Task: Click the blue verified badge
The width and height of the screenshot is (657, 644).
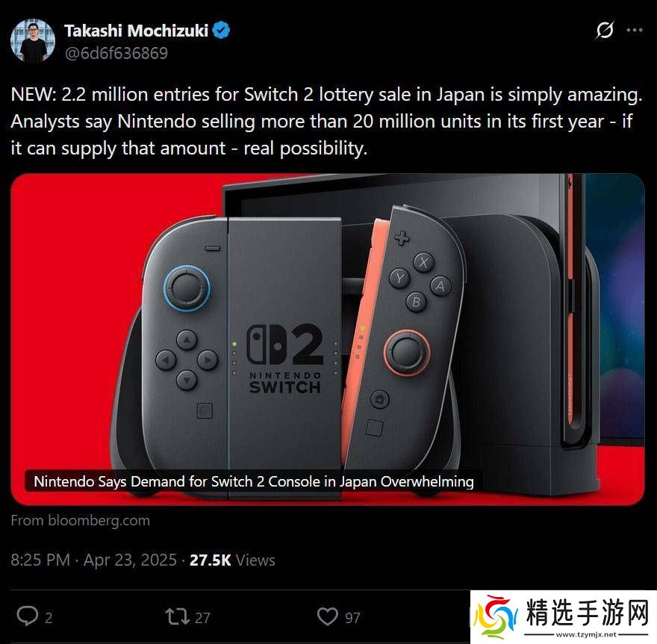Action: (221, 31)
